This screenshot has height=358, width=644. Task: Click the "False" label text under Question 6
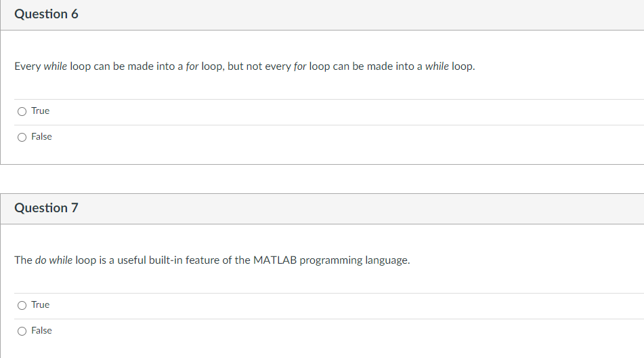click(x=41, y=137)
